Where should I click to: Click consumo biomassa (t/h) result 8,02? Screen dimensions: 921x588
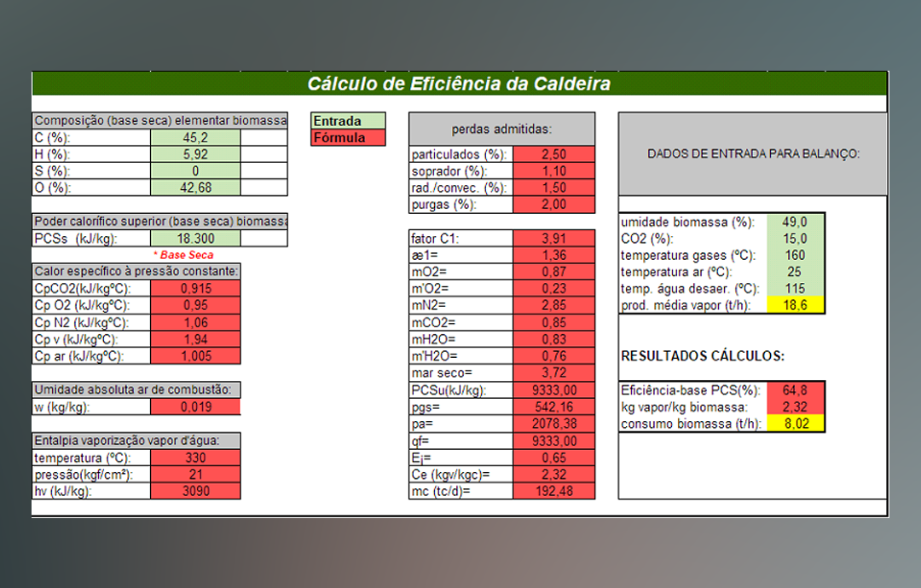(796, 424)
